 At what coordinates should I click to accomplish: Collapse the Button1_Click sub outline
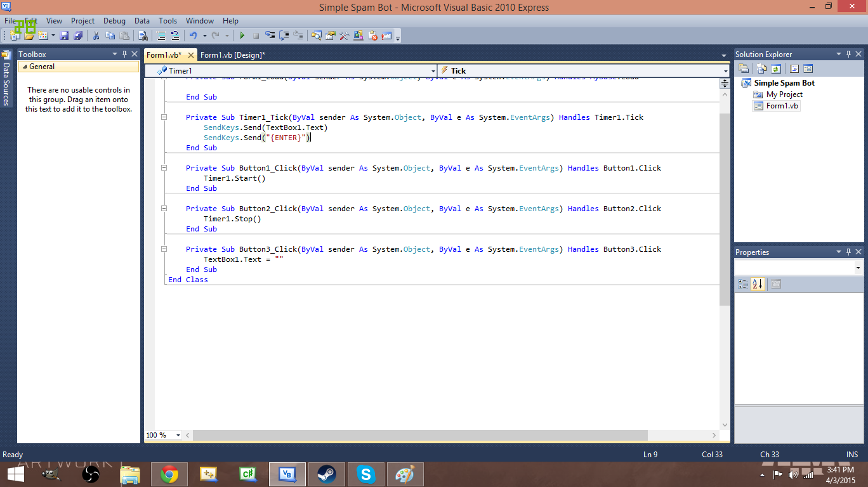[164, 168]
